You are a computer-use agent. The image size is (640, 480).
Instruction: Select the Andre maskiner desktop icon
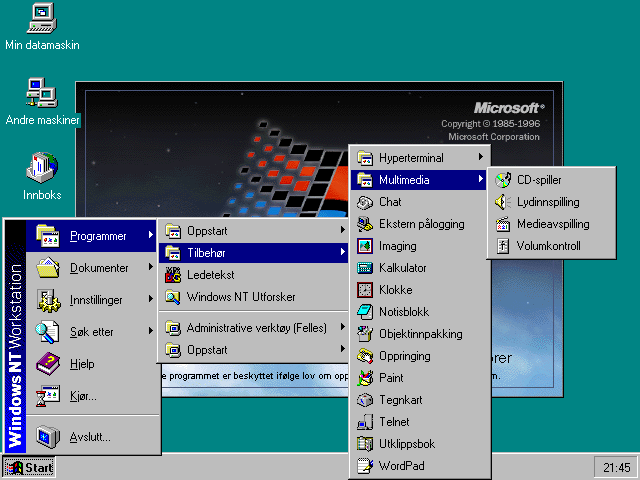[x=42, y=93]
